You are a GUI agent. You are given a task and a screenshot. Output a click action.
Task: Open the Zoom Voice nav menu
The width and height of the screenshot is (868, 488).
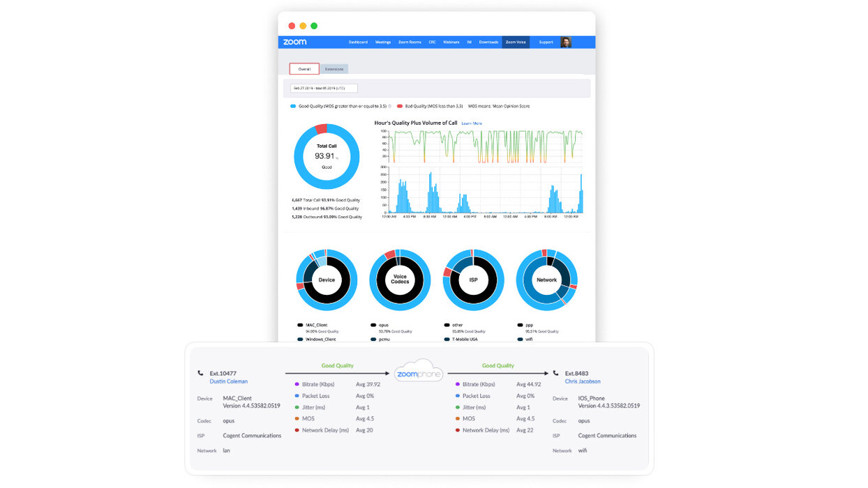coord(516,43)
